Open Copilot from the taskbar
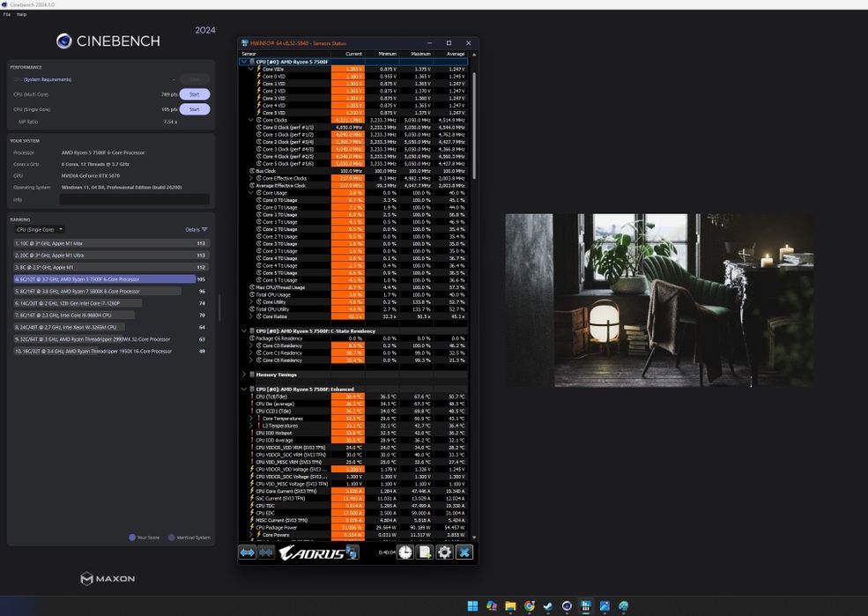 [492, 606]
